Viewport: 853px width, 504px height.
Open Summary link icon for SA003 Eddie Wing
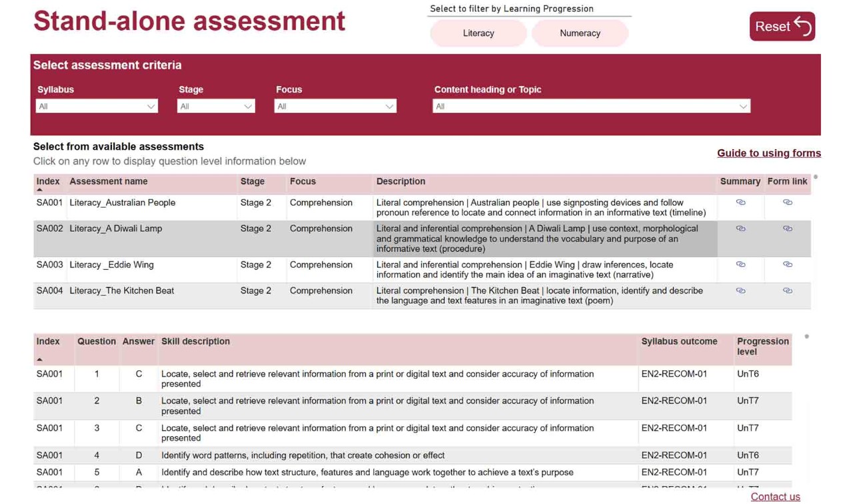(740, 264)
